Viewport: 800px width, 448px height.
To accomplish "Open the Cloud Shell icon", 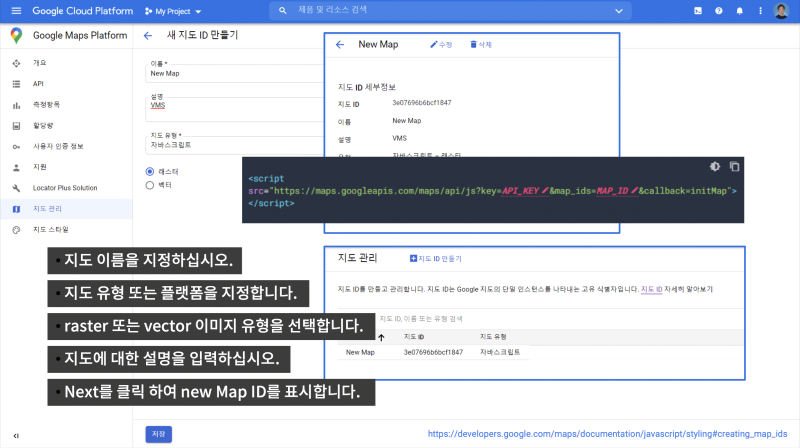I will pyautogui.click(x=698, y=11).
